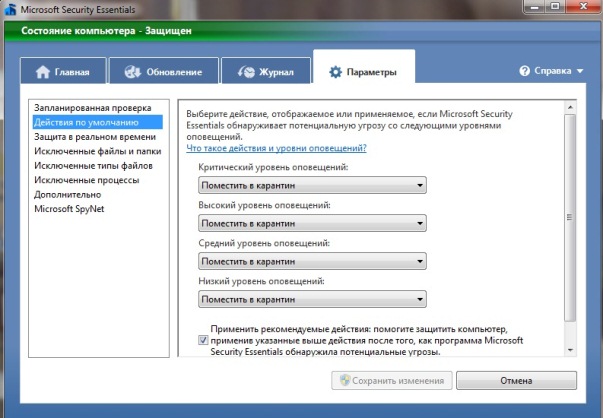Open Защита в реальном времени settings
This screenshot has height=418, width=603.
(x=95, y=137)
